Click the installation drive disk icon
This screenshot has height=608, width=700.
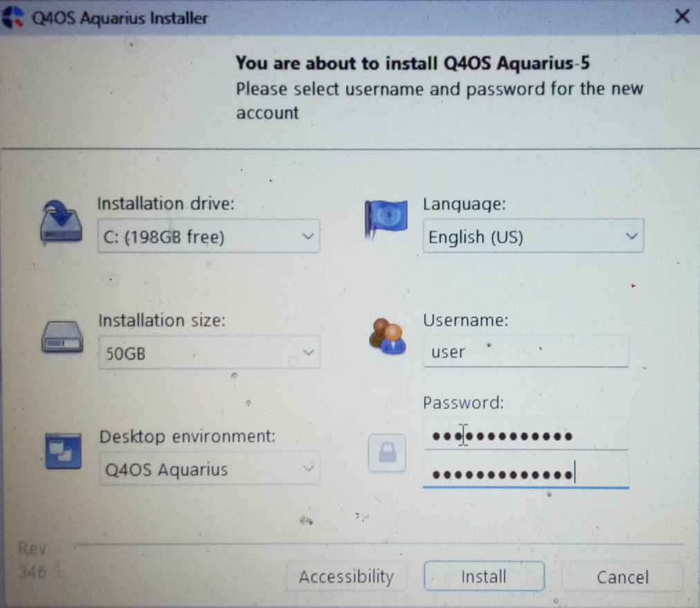pyautogui.click(x=62, y=221)
